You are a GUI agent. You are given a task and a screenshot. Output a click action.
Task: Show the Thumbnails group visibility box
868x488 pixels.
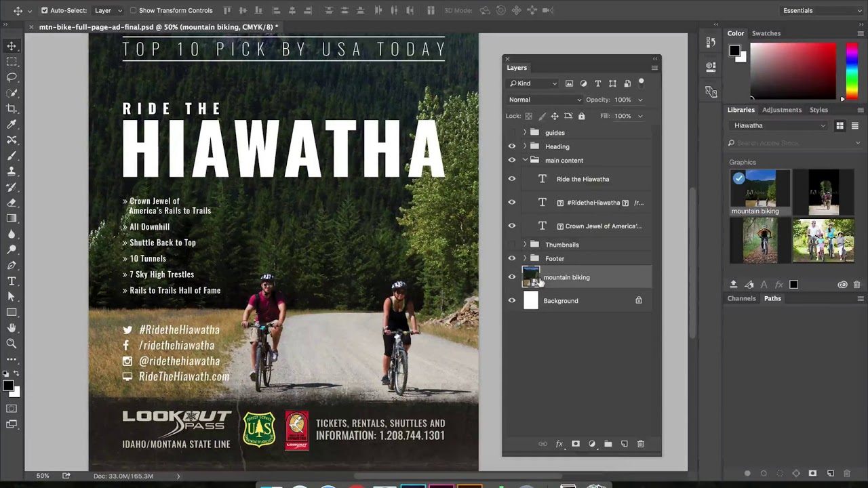[x=512, y=245]
